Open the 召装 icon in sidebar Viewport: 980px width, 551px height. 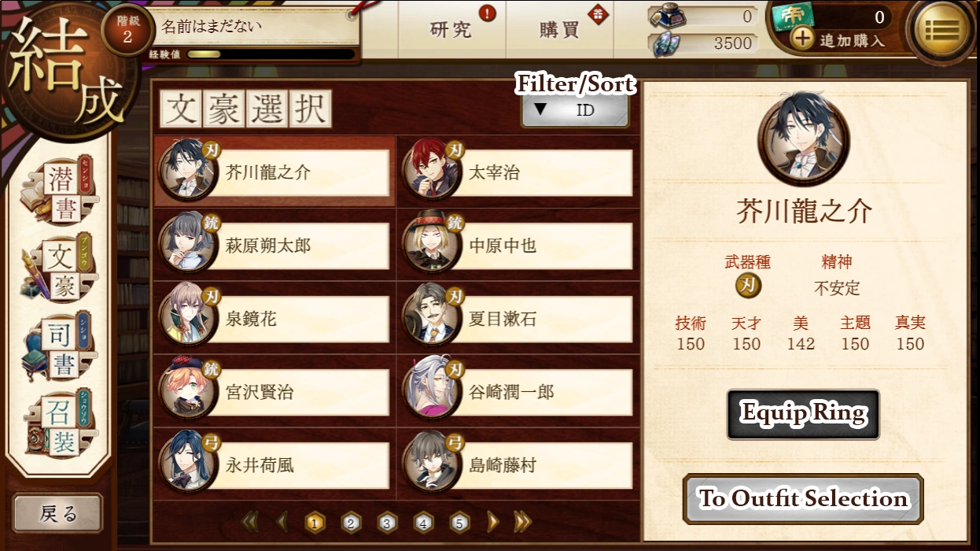(57, 425)
